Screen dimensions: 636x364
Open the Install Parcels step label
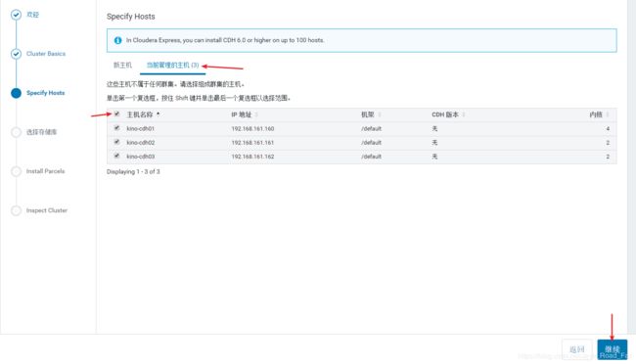click(x=45, y=171)
